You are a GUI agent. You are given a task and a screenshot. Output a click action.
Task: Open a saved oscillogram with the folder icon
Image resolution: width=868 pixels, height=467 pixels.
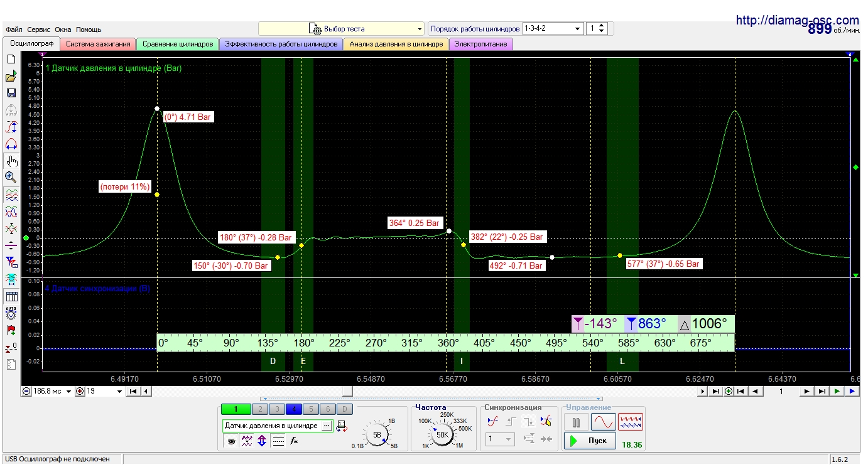click(11, 76)
